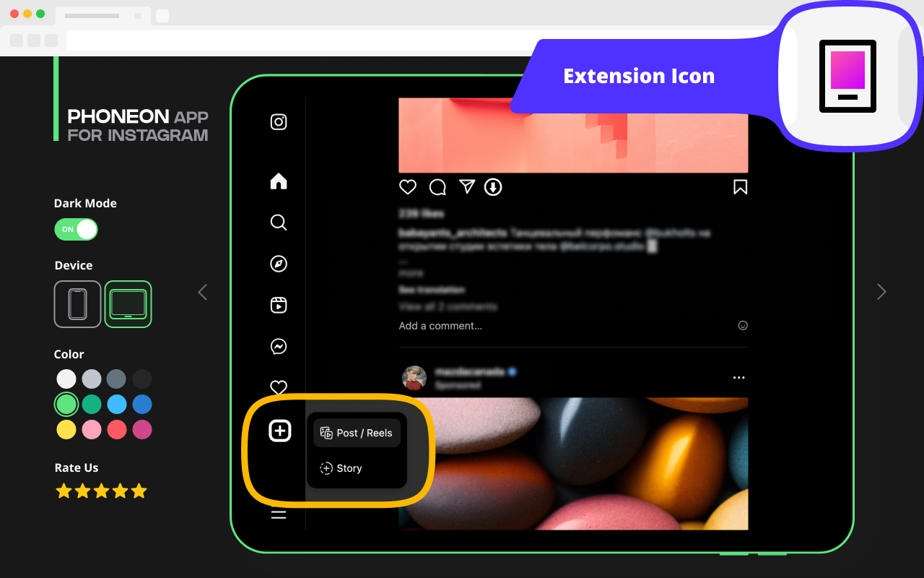This screenshot has height=578, width=924.
Task: Open the coral architecture post image
Action: [x=573, y=136]
